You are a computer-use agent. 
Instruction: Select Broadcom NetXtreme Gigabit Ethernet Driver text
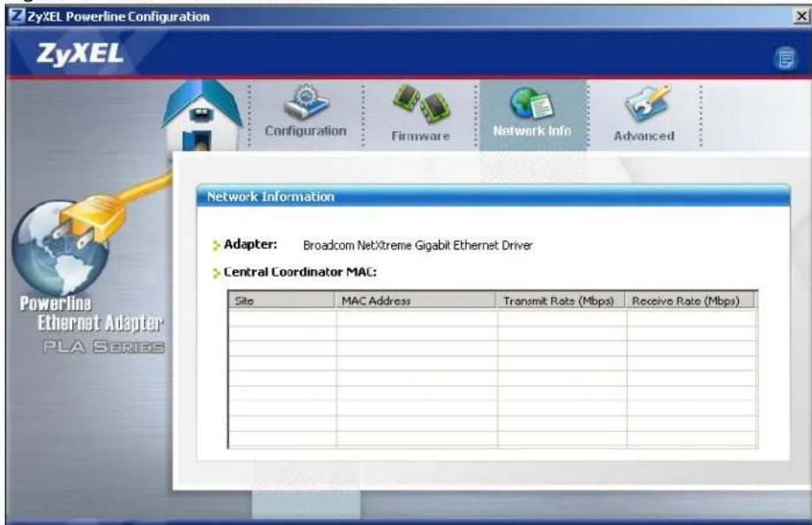pyautogui.click(x=418, y=245)
